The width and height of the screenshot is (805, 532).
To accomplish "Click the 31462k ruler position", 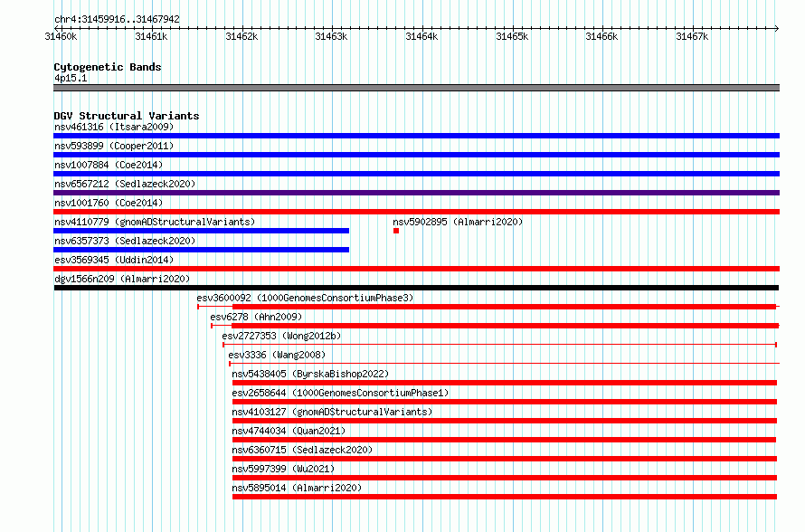I will (x=241, y=36).
